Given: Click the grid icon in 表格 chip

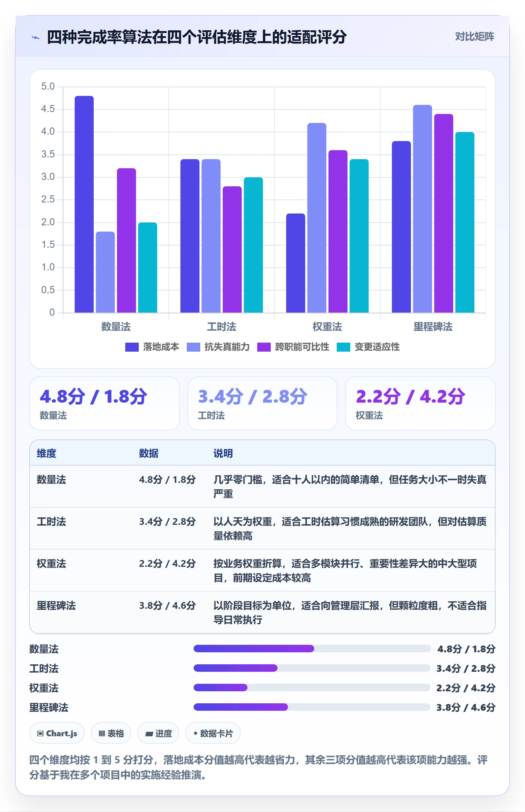Looking at the screenshot, I should [102, 733].
